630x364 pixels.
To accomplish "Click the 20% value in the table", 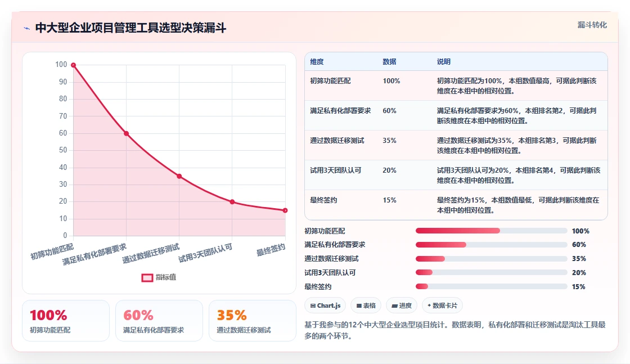I will pos(389,170).
